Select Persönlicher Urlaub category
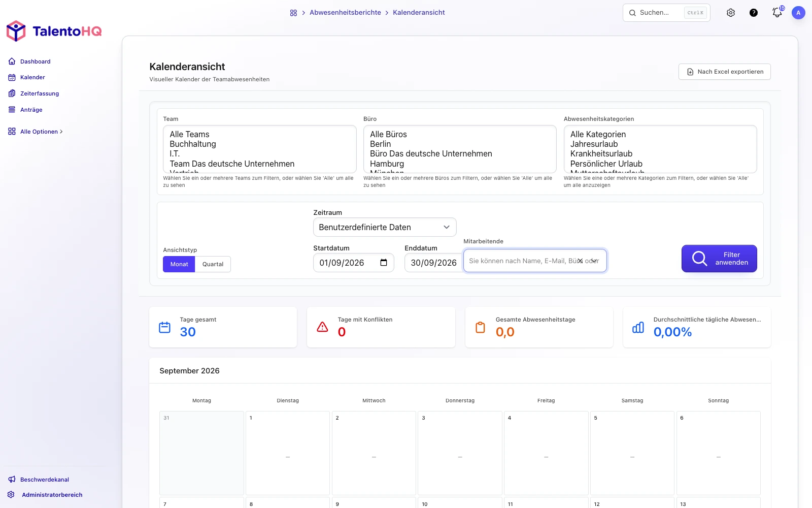 tap(606, 164)
